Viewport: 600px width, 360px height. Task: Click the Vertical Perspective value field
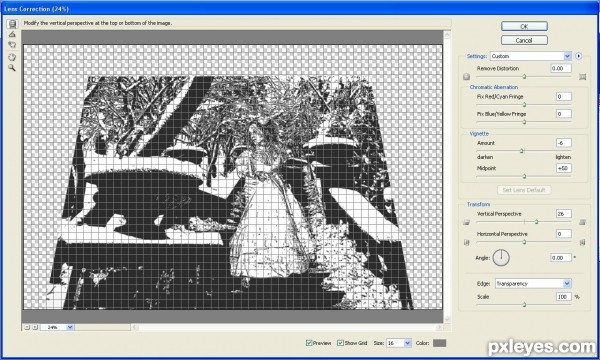point(563,213)
